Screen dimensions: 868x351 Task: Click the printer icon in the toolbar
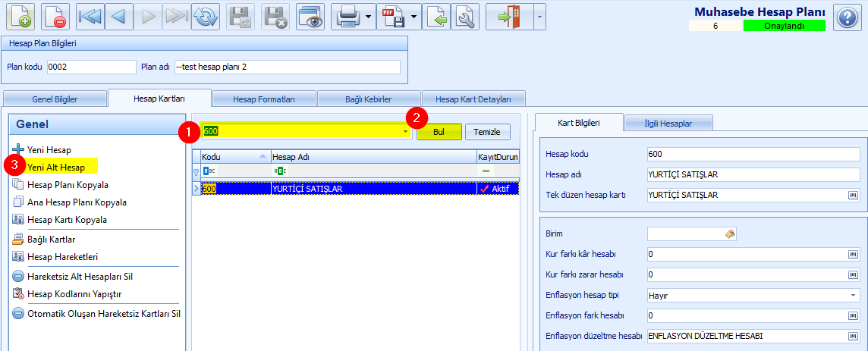(349, 17)
